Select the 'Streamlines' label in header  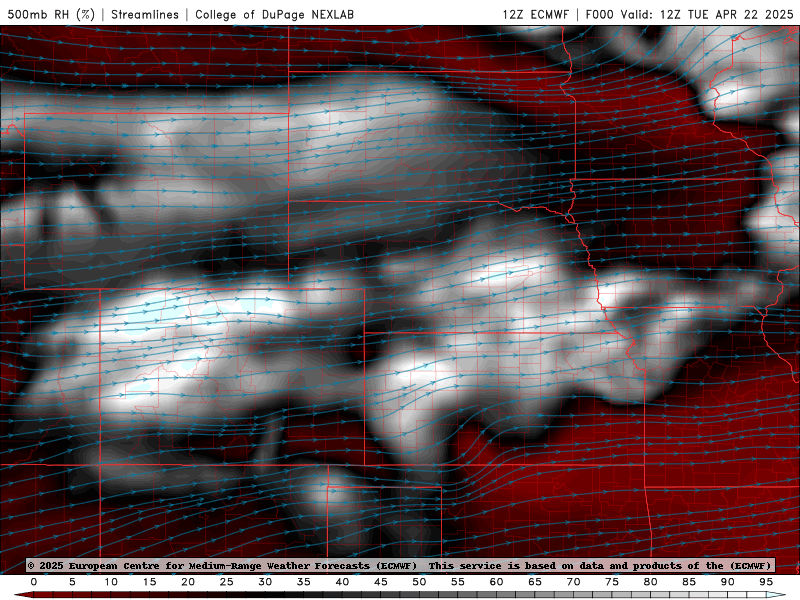click(x=145, y=14)
